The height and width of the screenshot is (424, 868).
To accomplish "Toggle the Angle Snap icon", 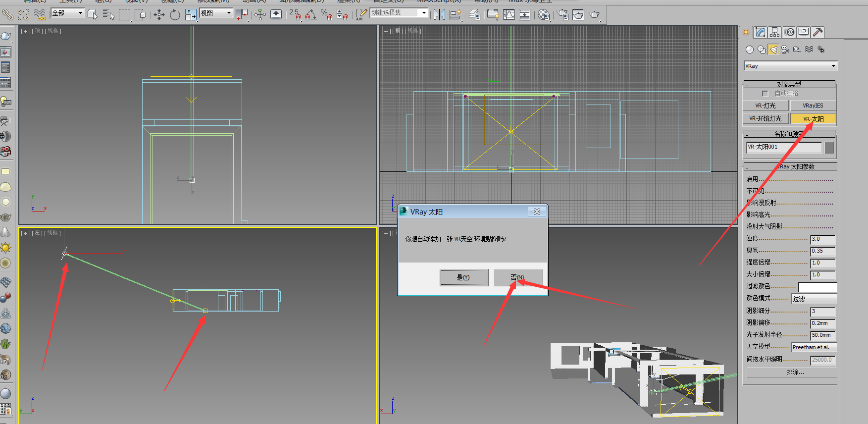I will [310, 15].
